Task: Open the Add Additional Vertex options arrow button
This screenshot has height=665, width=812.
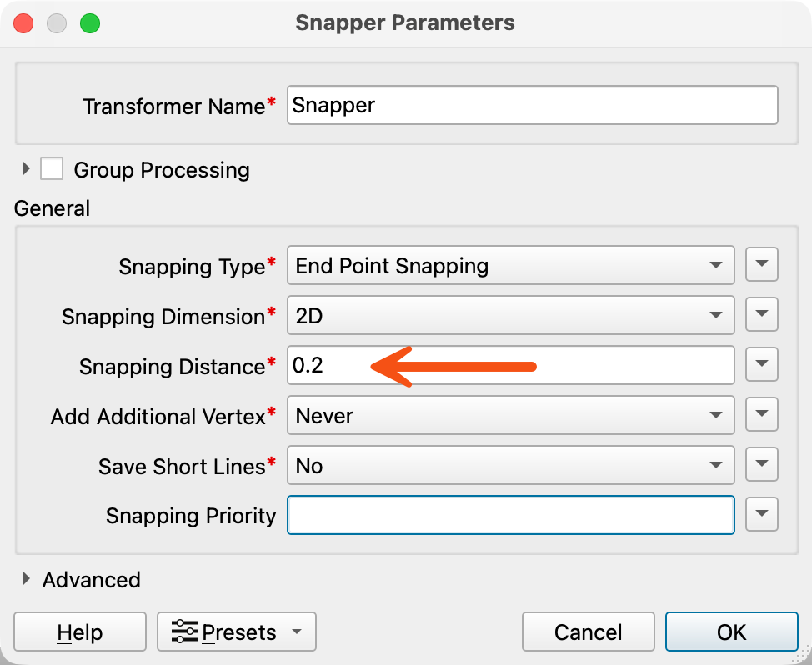Action: pyautogui.click(x=761, y=414)
